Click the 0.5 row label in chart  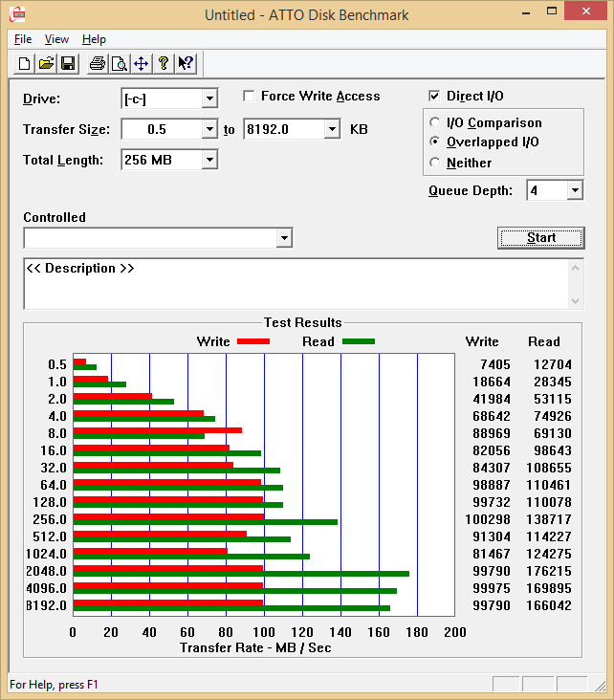[x=57, y=364]
